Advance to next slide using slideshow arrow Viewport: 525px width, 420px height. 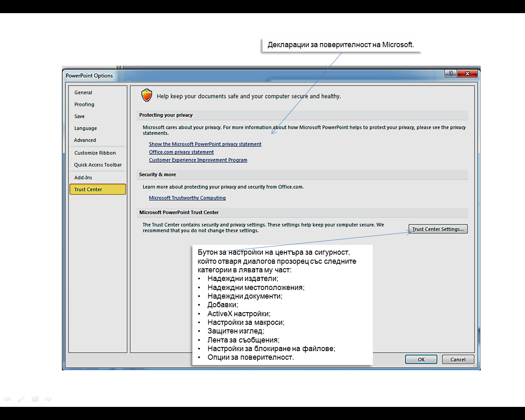pos(48,399)
